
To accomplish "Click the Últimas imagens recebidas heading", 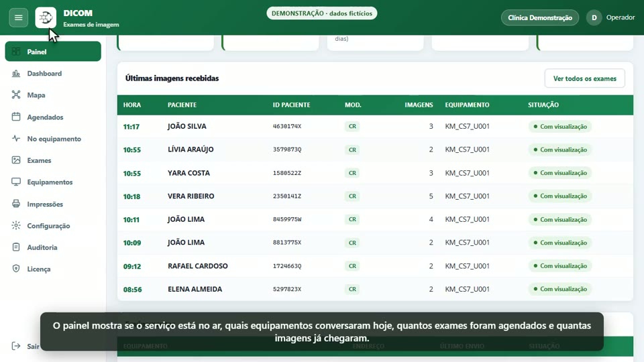I will coord(172,78).
